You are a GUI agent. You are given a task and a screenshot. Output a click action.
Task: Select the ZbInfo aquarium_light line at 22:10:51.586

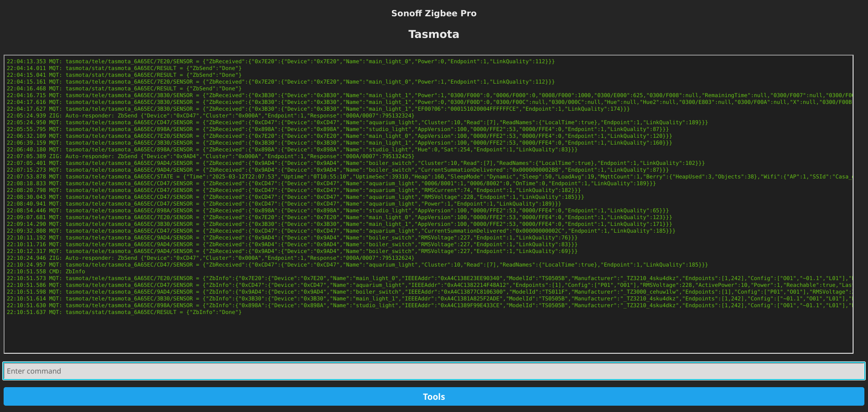click(429, 285)
